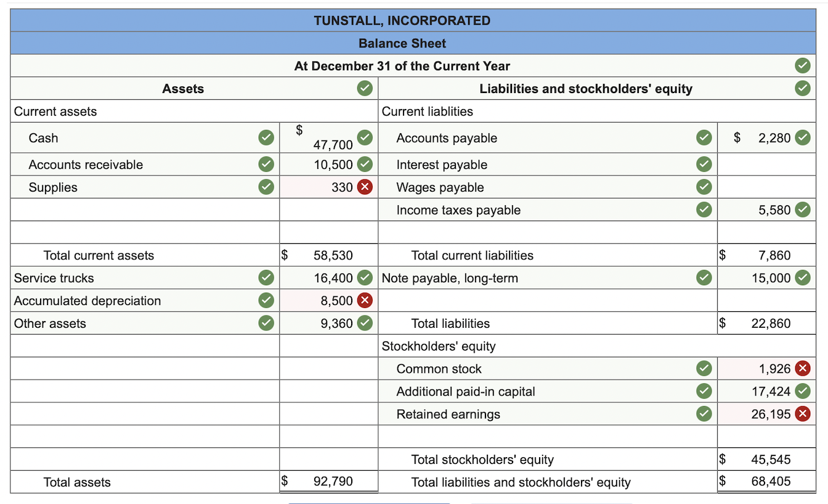
Task: Click the Total current assets value 58,530
Action: (333, 255)
